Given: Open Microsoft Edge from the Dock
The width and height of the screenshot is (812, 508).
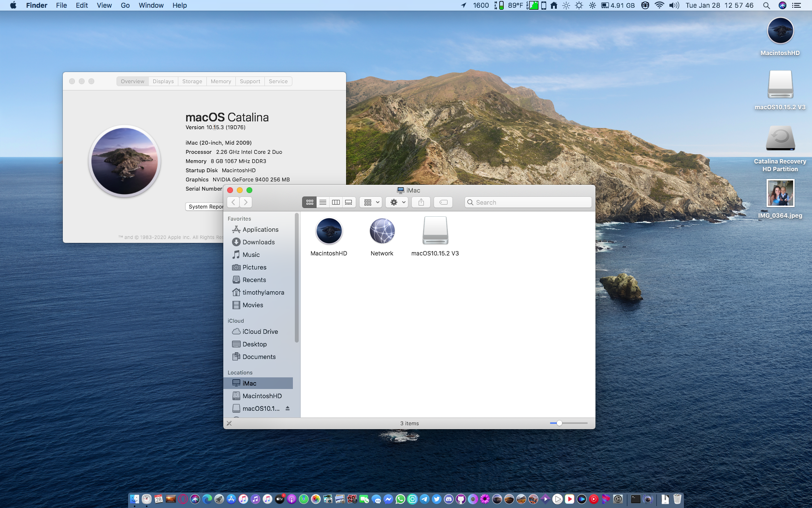Looking at the screenshot, I should pos(207,499).
